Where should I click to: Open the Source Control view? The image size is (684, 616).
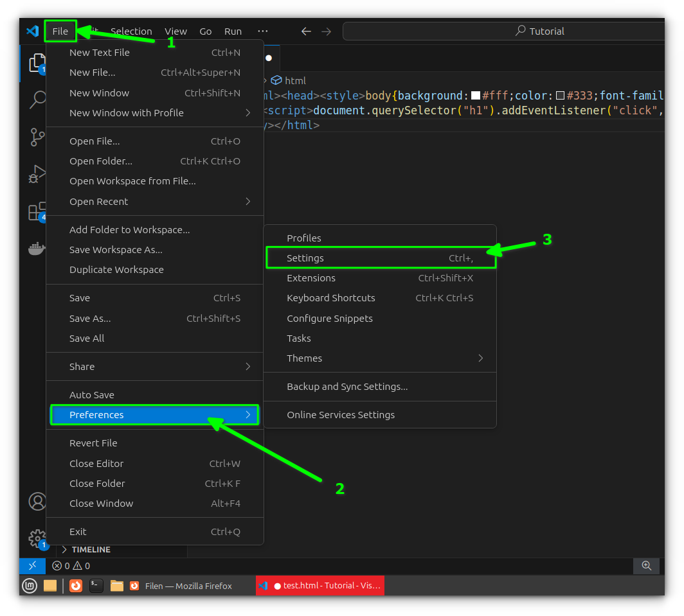coord(37,137)
